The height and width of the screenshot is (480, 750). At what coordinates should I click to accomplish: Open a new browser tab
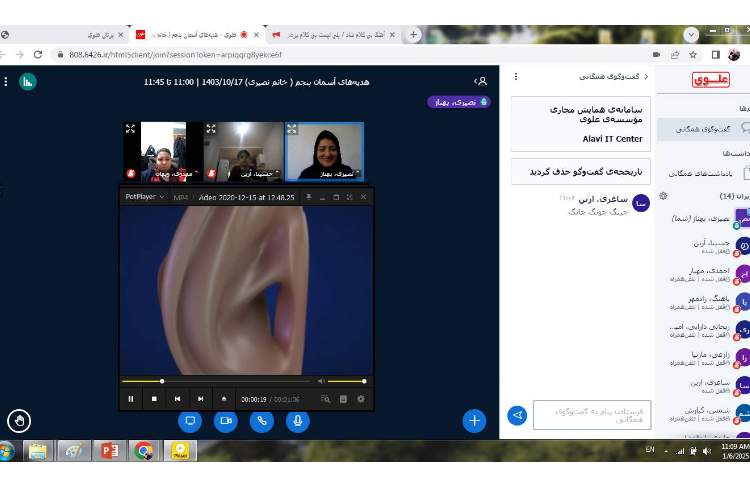click(413, 34)
